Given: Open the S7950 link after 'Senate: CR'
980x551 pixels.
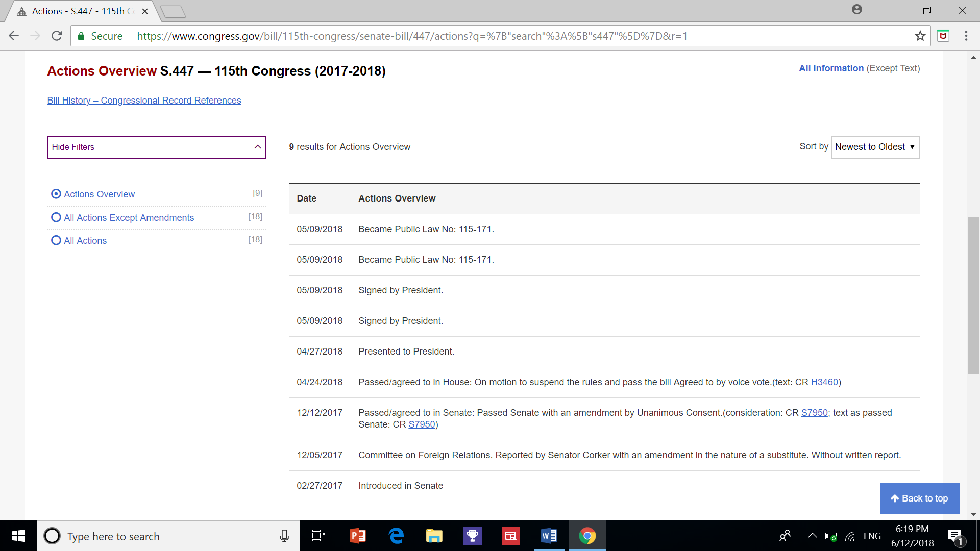Looking at the screenshot, I should click(422, 424).
